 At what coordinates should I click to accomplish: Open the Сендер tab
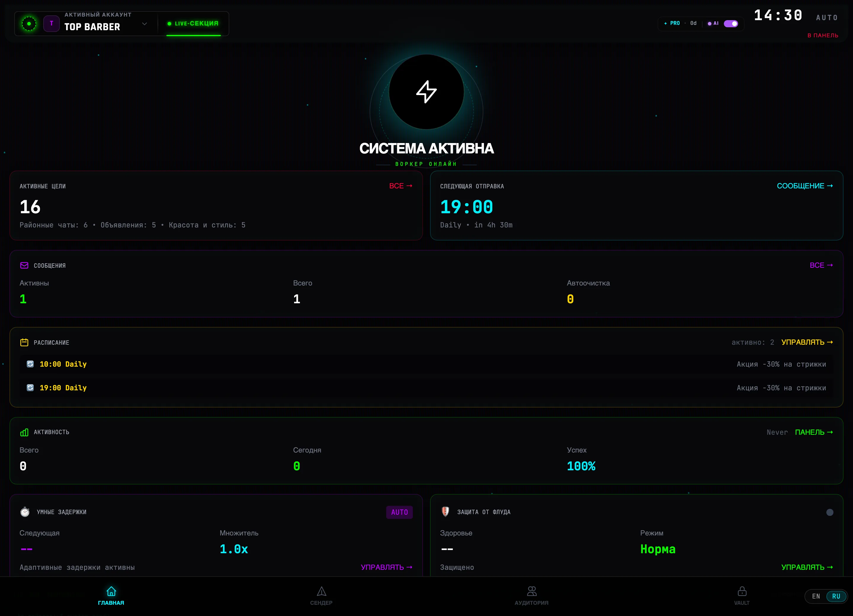pyautogui.click(x=321, y=596)
